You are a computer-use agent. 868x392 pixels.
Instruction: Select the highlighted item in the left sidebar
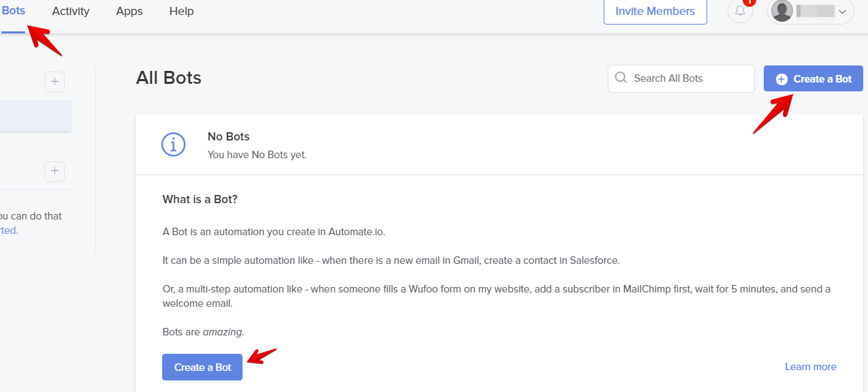pyautogui.click(x=35, y=116)
